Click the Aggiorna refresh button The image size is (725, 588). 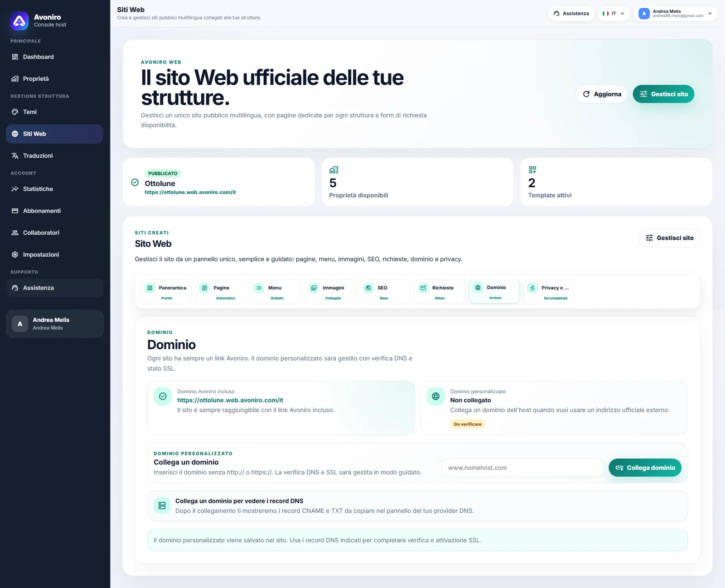click(x=602, y=94)
